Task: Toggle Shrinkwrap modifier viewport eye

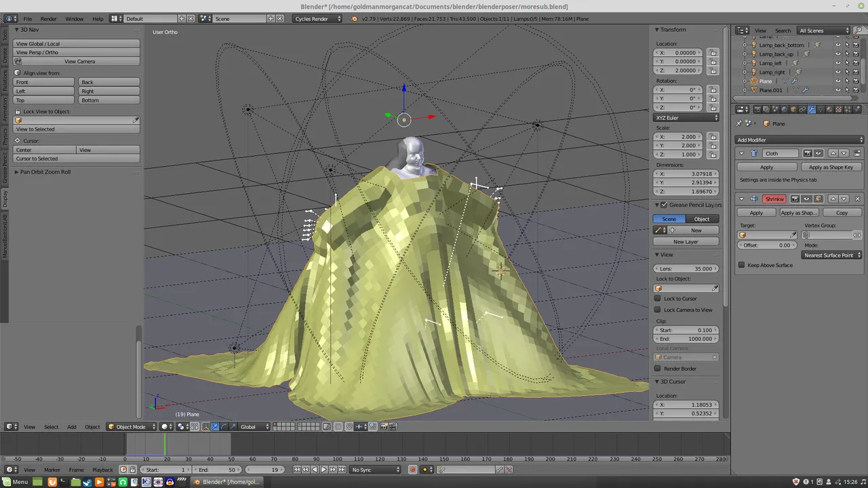Action: point(806,199)
